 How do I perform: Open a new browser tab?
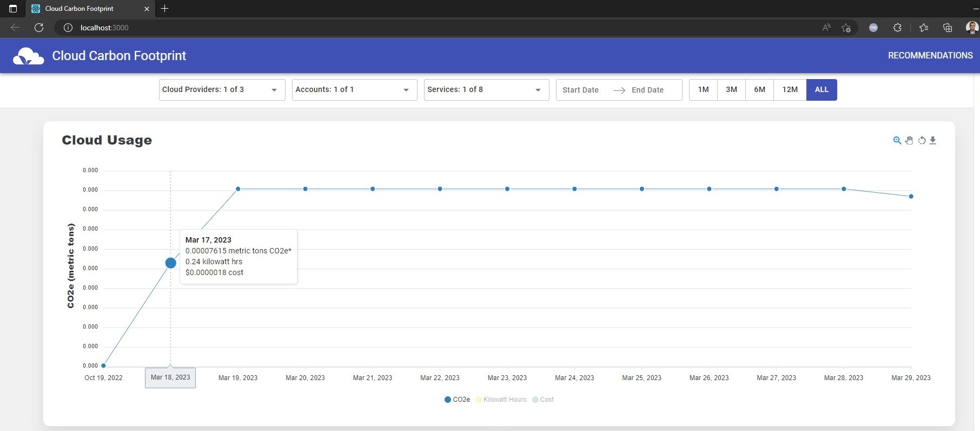click(x=165, y=9)
